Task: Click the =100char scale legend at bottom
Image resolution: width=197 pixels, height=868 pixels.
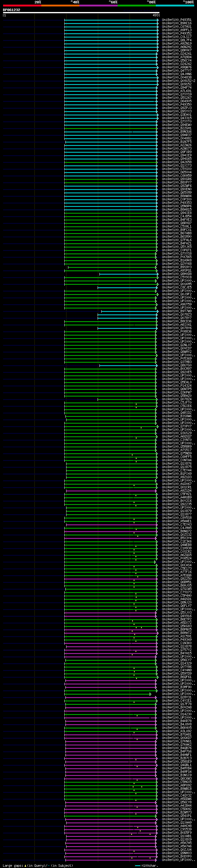Action: tap(147, 866)
